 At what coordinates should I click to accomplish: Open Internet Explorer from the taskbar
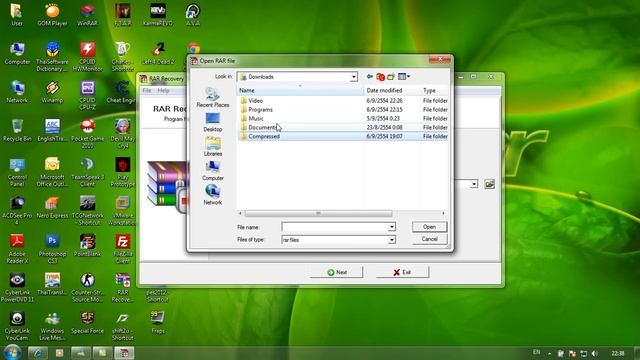pyautogui.click(x=38, y=353)
